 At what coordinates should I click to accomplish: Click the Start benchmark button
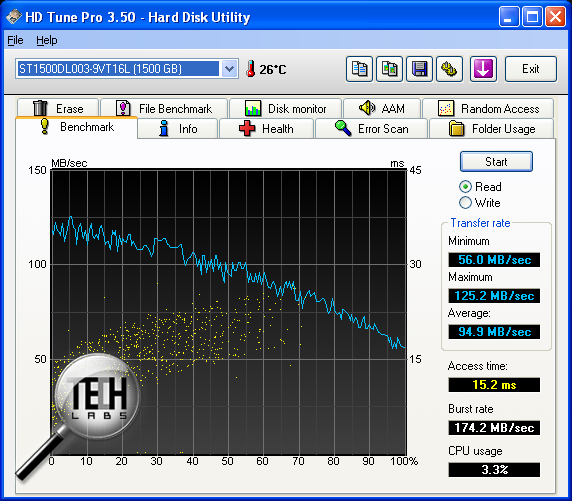pos(496,162)
